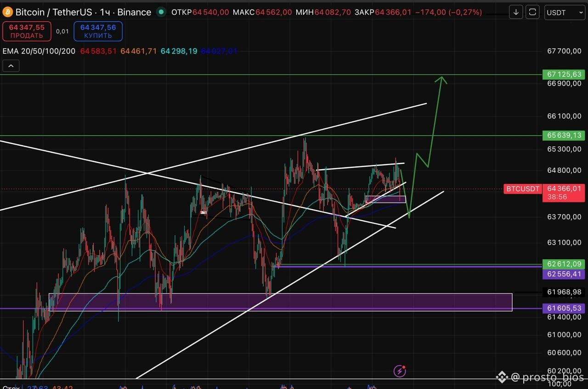The height and width of the screenshot is (389, 588).
Task: Click the 63 100,00 price scale tick
Action: [x=565, y=242]
